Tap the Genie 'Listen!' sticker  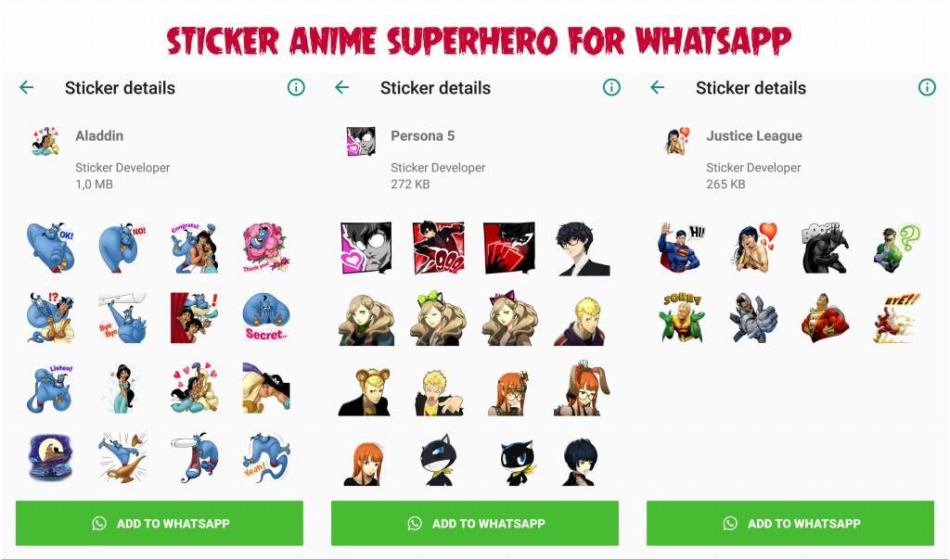(51, 388)
